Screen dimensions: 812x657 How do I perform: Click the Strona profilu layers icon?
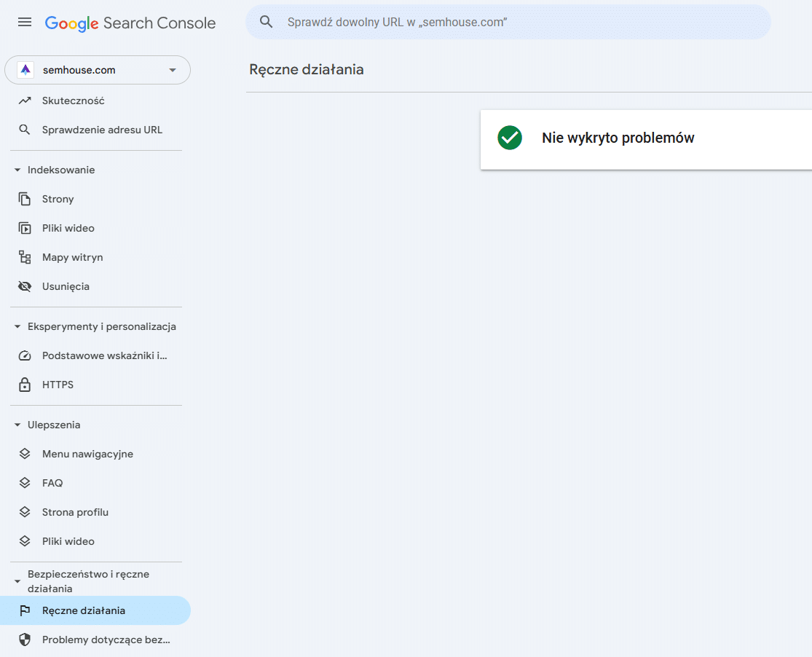(24, 512)
